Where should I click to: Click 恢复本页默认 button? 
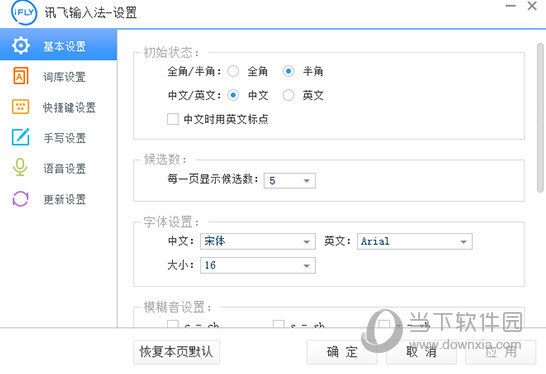tap(176, 352)
